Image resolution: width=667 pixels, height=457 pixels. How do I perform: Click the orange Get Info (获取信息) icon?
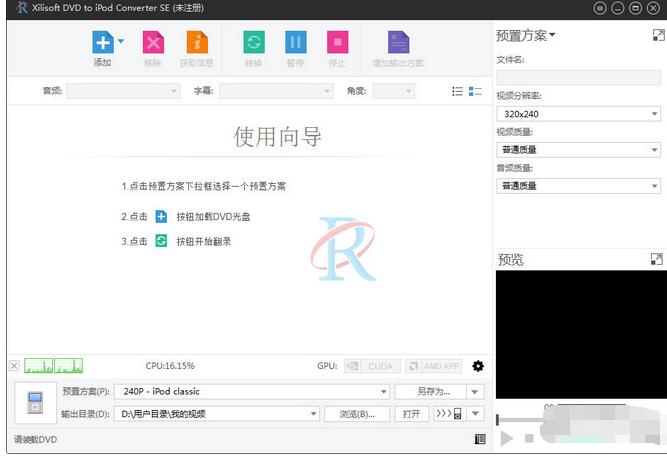(x=197, y=42)
